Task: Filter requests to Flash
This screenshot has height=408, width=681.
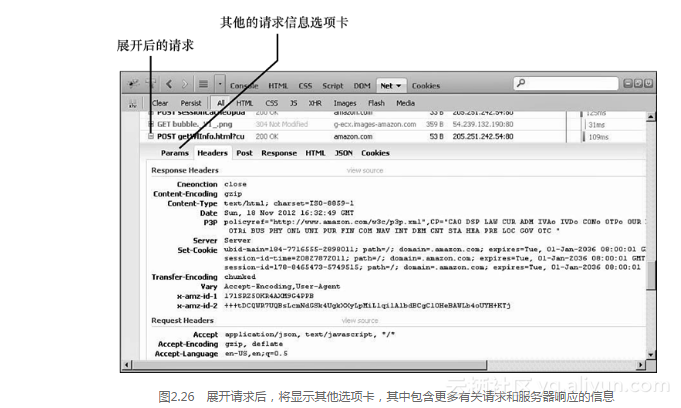Action: coord(376,103)
